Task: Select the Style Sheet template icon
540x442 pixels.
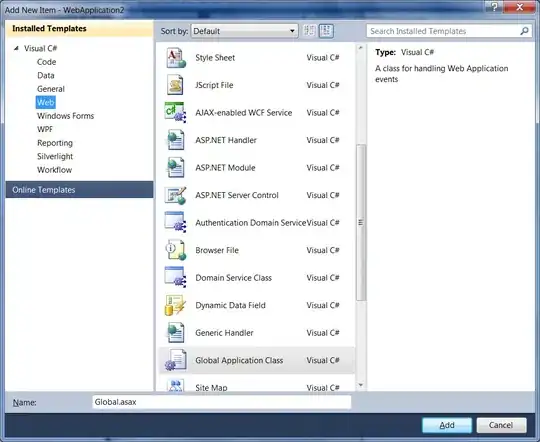Action: coord(176,58)
